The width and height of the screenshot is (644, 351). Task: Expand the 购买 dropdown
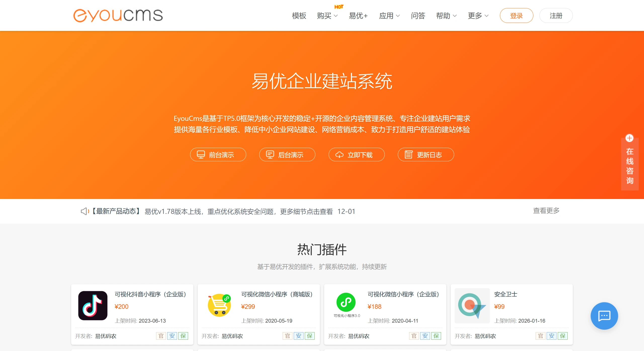tap(327, 16)
